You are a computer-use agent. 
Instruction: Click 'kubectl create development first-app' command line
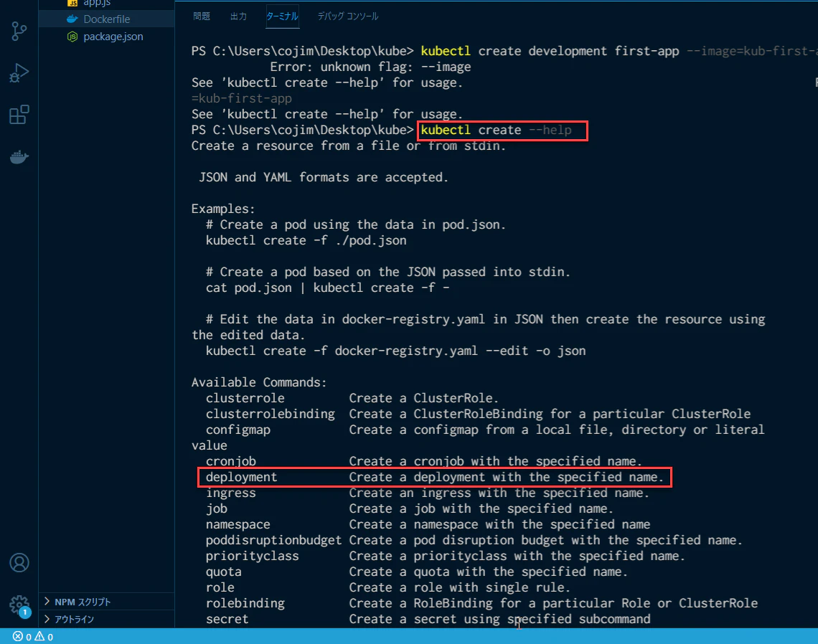point(550,51)
